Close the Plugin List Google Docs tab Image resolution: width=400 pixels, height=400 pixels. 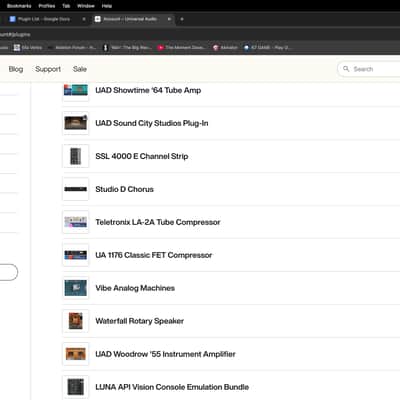point(84,19)
